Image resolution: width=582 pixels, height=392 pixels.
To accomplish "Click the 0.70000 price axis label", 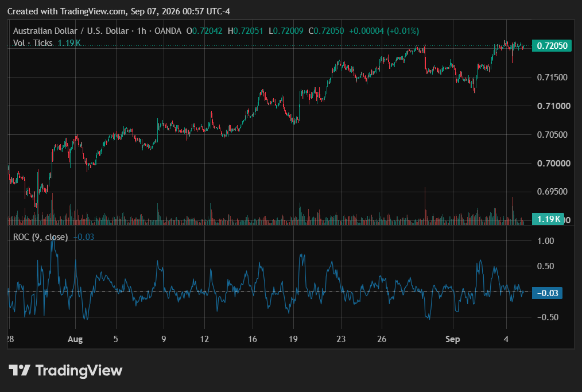I will click(x=554, y=164).
